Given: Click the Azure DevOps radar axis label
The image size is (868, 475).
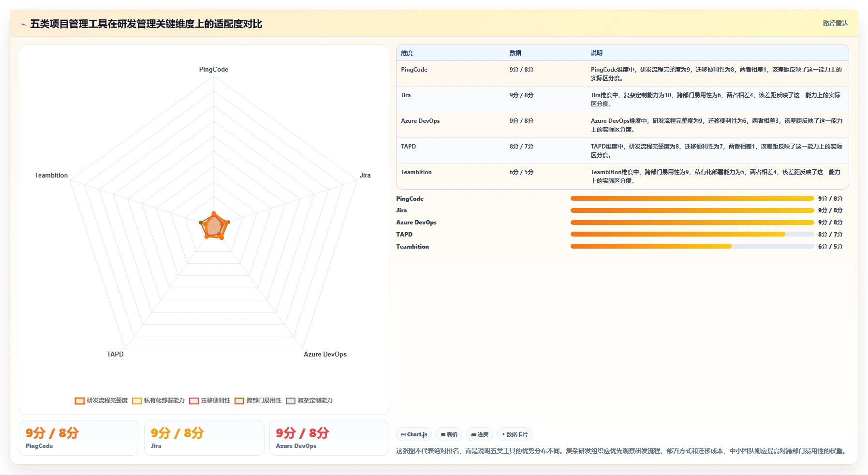Looking at the screenshot, I should click(x=325, y=354).
